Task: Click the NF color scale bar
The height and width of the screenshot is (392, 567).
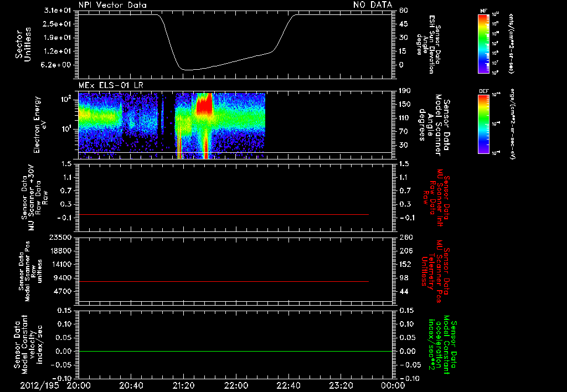Action: [483, 43]
